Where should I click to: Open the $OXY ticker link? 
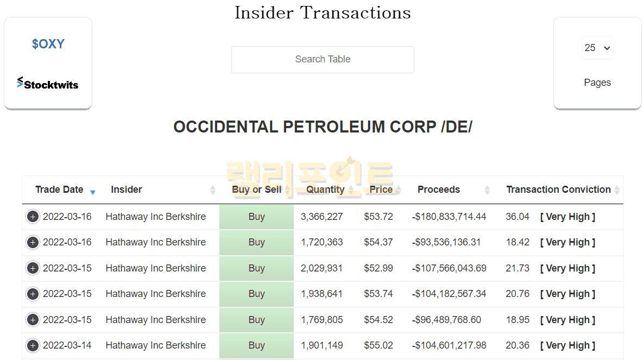tap(48, 44)
